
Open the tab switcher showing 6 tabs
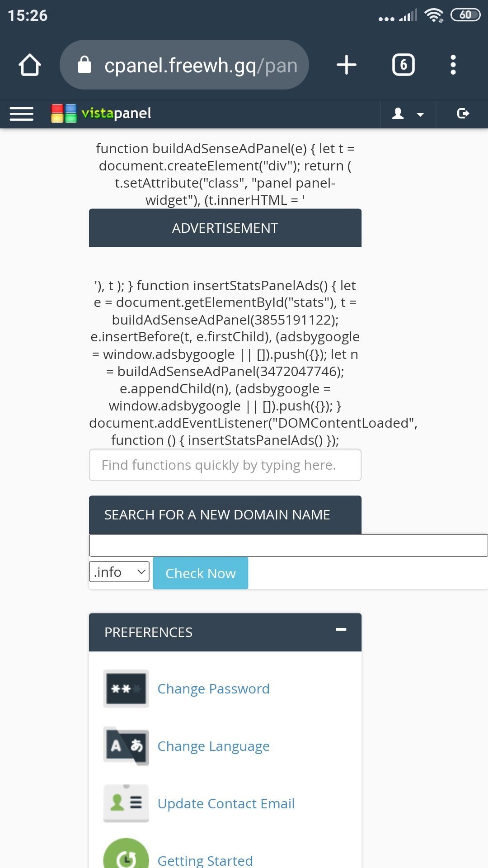pos(404,65)
